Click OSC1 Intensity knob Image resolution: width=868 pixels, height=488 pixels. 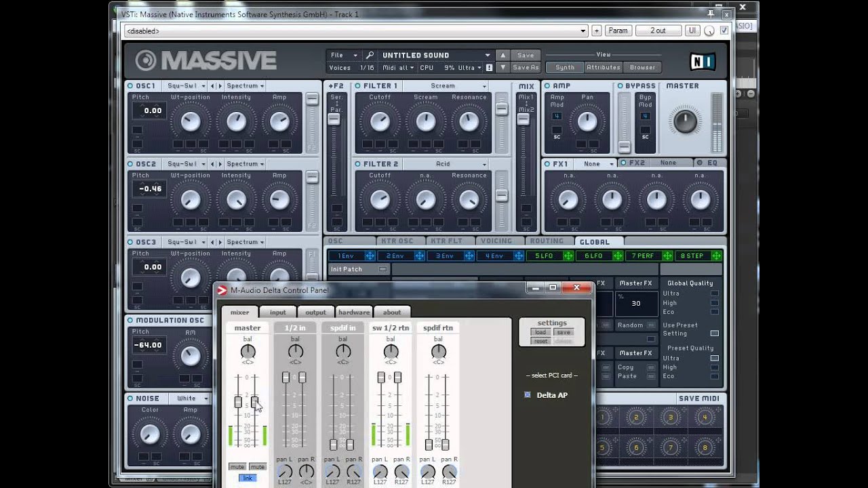click(x=236, y=121)
